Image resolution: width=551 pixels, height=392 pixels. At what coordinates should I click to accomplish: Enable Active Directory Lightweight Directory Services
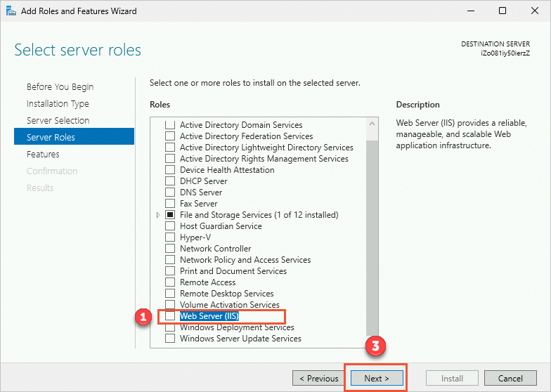click(x=170, y=148)
